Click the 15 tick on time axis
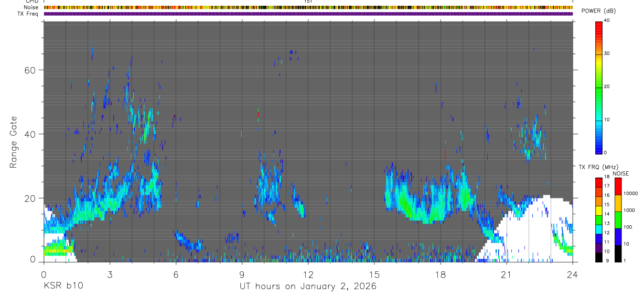This screenshot has height=297, width=644. point(374,274)
